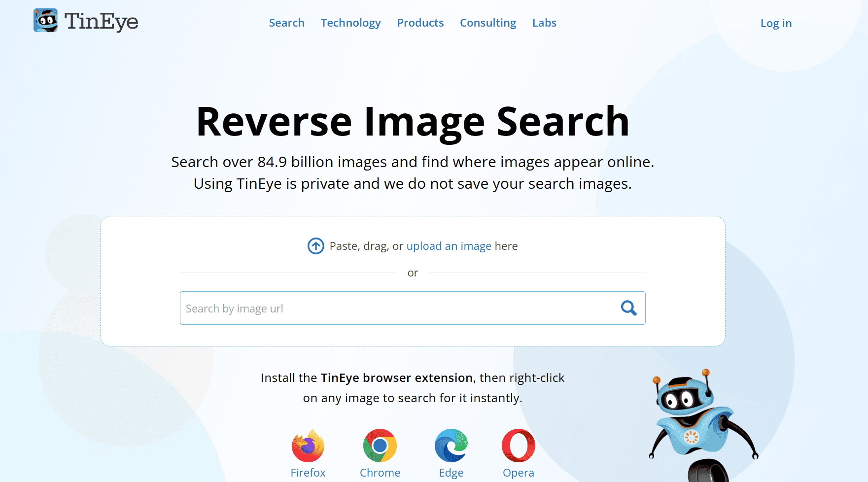Screen dimensions: 868x482
Task: Open the Consulting menu item
Action: point(488,23)
